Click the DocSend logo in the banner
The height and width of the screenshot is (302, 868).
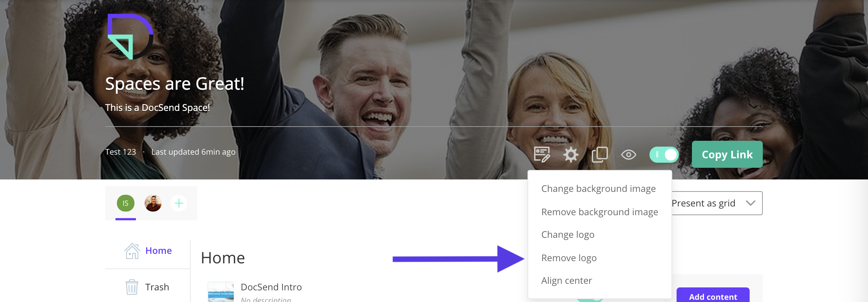coord(130,36)
